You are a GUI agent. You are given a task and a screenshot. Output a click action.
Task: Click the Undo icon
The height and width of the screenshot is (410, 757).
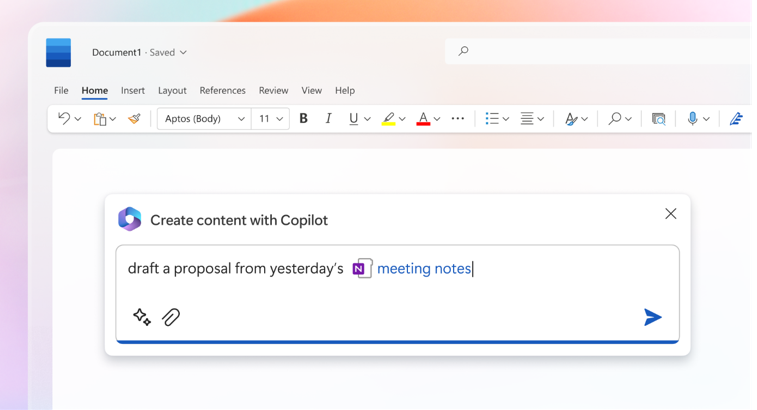[x=64, y=118]
